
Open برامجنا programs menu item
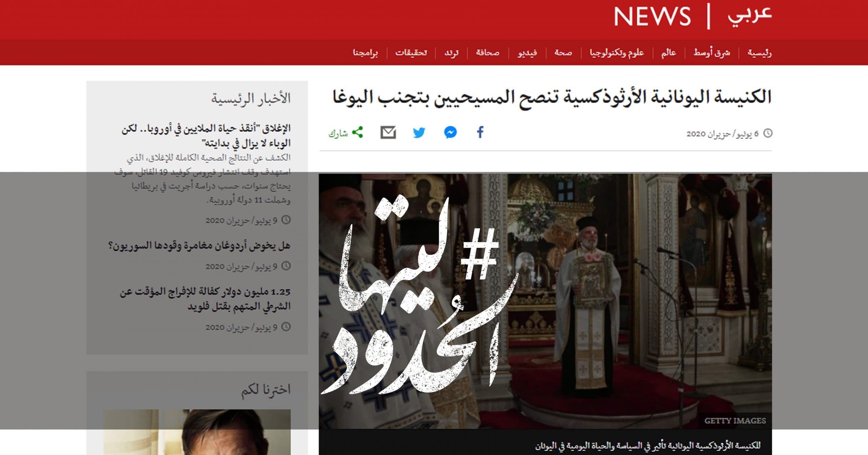366,53
